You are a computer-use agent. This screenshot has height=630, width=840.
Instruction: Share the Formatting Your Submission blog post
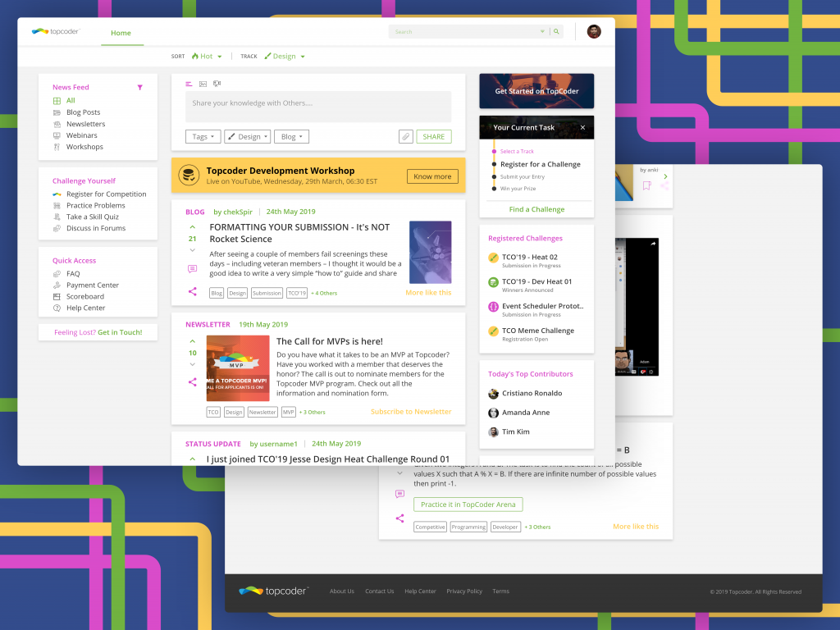[x=192, y=291]
